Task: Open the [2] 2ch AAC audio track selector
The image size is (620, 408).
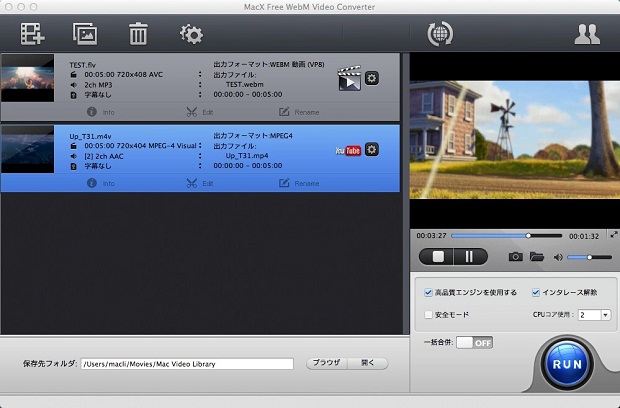Action: pos(200,156)
